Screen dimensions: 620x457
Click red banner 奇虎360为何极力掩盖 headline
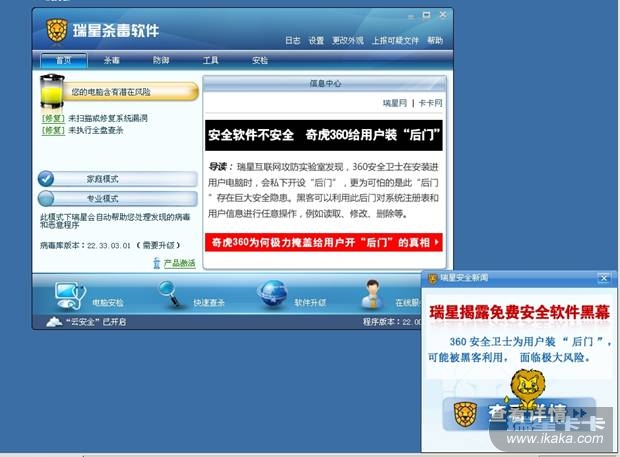click(324, 242)
